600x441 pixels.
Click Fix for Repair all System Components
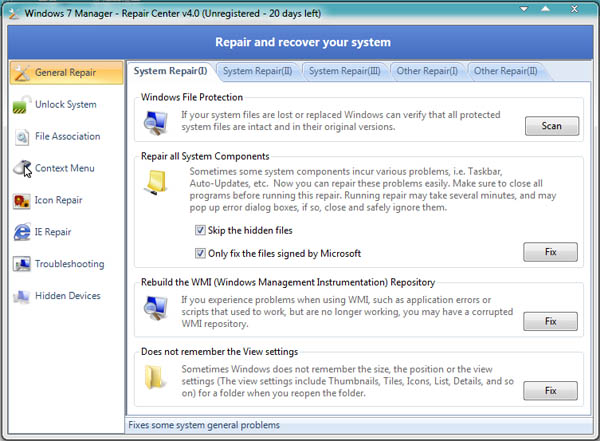pyautogui.click(x=550, y=252)
